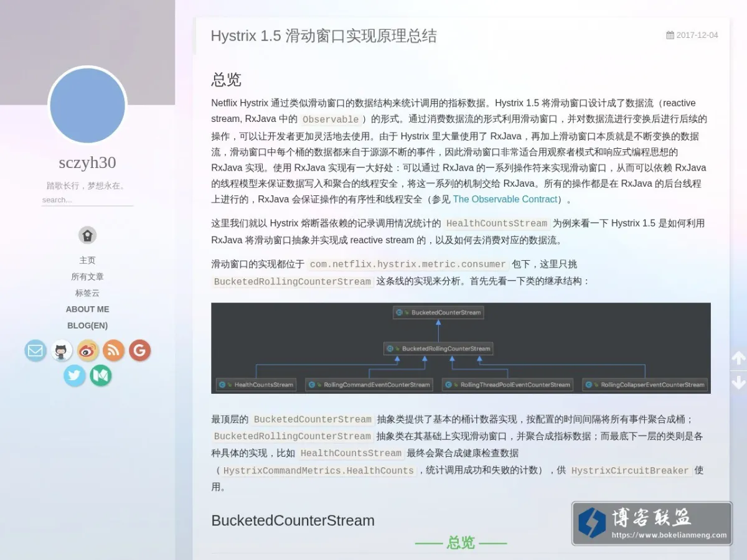Open the GitHub profile icon
The width and height of the screenshot is (747, 560).
coord(62,351)
